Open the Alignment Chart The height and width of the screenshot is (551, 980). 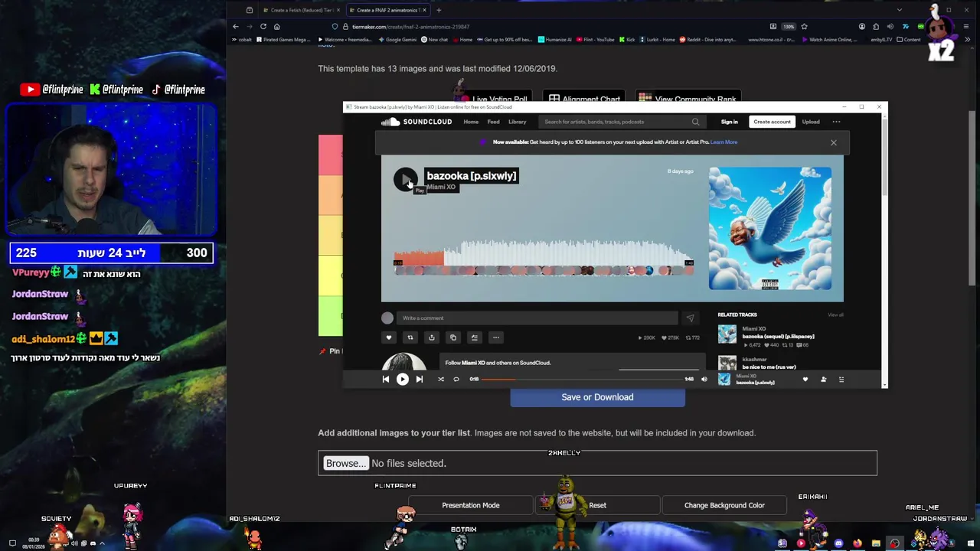583,99
